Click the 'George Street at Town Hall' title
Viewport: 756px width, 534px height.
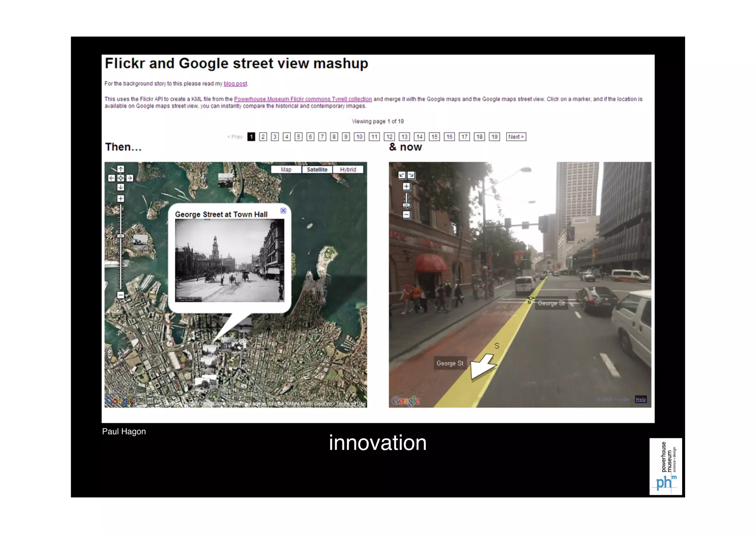pos(221,214)
